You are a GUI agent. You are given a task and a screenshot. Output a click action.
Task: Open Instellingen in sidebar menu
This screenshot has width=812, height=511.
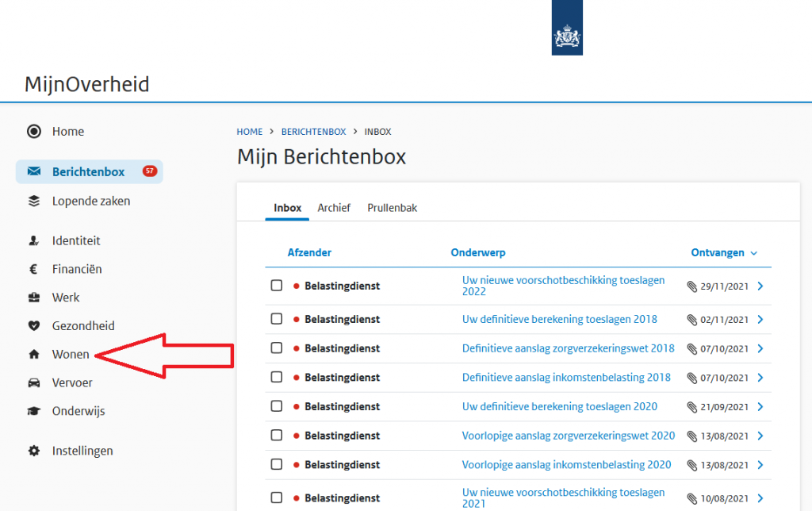(x=82, y=451)
